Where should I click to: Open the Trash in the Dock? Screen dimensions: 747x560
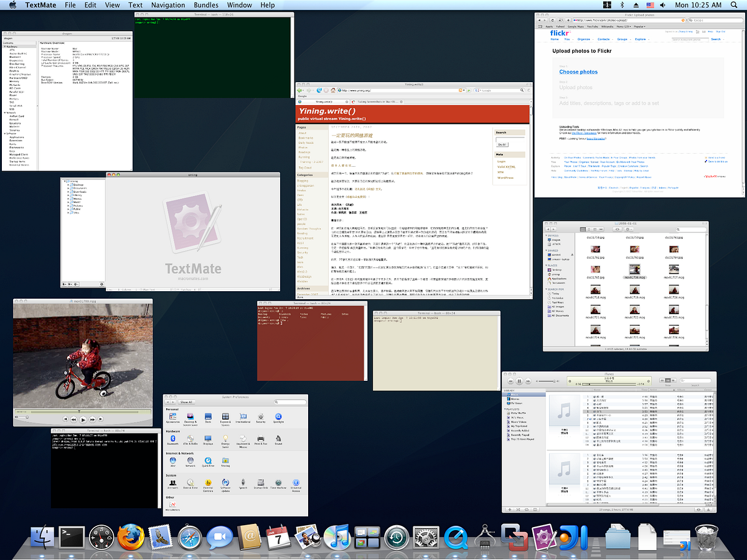click(x=706, y=537)
